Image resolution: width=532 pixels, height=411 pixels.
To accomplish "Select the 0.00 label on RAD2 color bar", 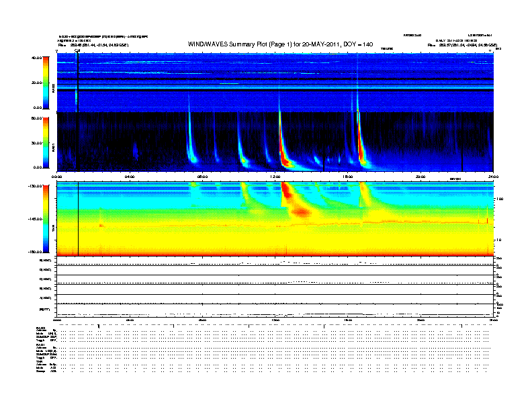I will pos(38,107).
